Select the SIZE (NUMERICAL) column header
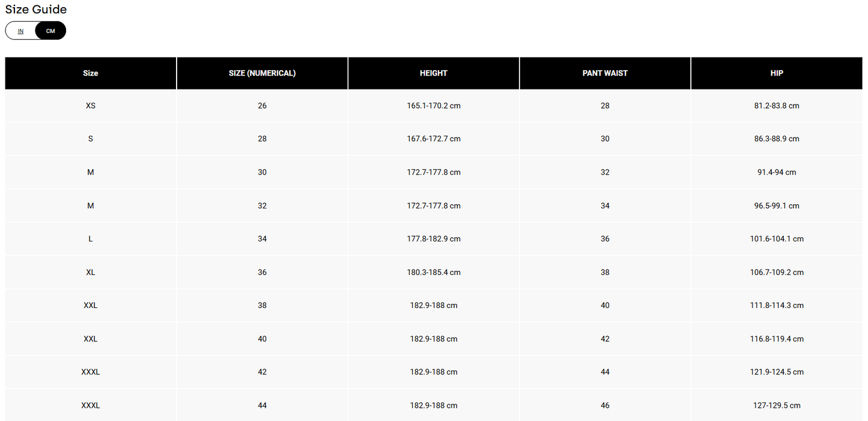This screenshot has height=421, width=868. tap(262, 73)
